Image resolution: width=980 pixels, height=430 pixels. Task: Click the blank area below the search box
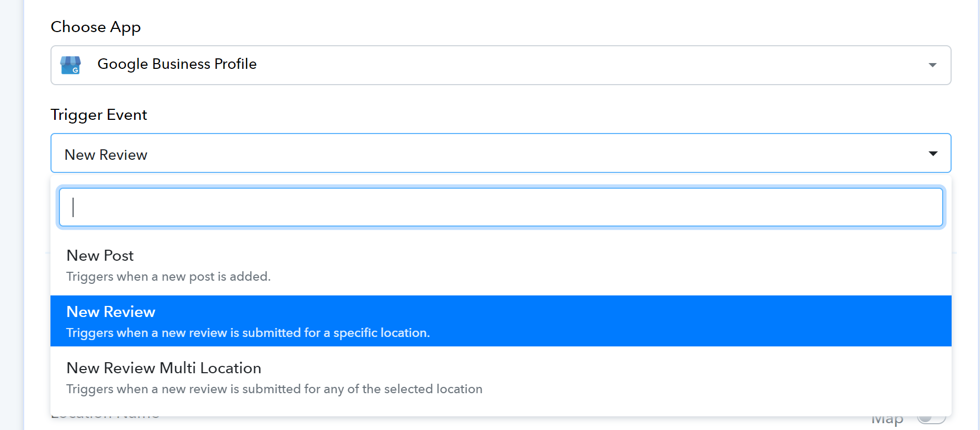click(x=501, y=234)
